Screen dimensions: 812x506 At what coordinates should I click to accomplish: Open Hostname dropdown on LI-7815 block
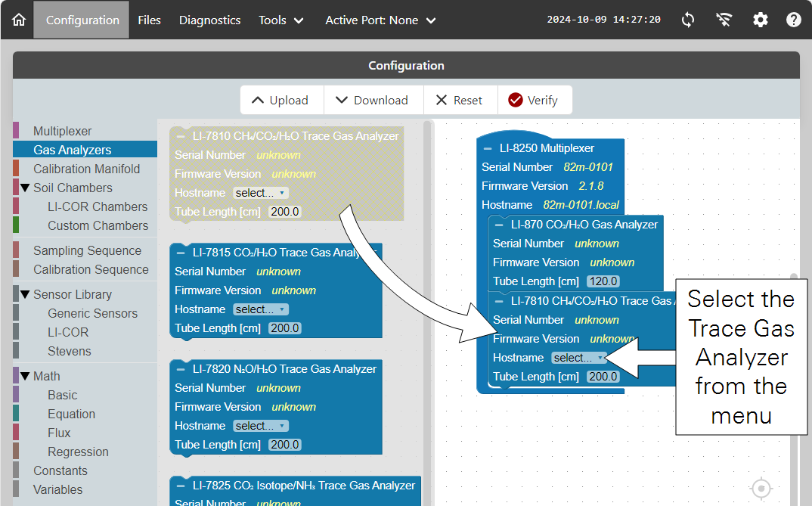[x=261, y=309]
